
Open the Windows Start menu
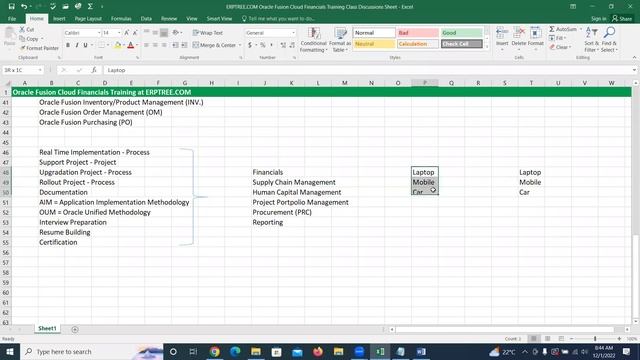[10, 351]
